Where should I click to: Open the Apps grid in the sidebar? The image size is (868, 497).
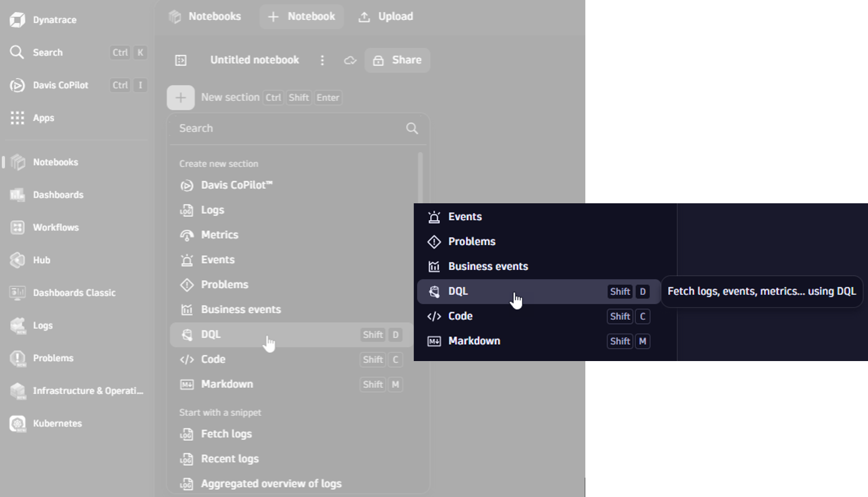pos(43,118)
